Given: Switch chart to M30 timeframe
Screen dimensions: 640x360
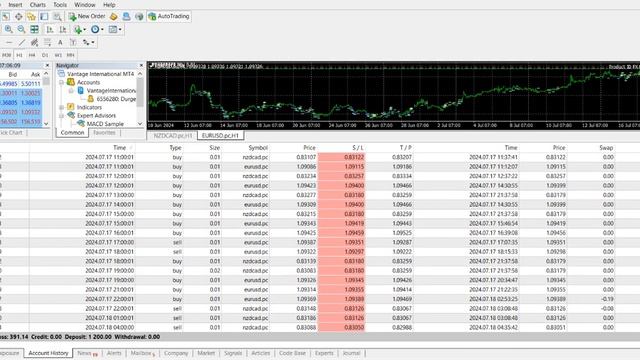Looking at the screenshot, I should coord(7,55).
